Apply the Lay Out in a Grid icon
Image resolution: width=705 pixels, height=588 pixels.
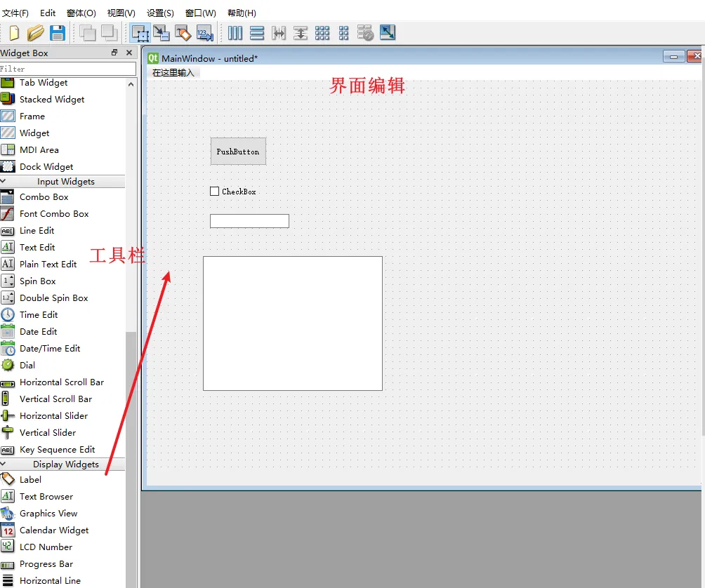click(x=322, y=33)
